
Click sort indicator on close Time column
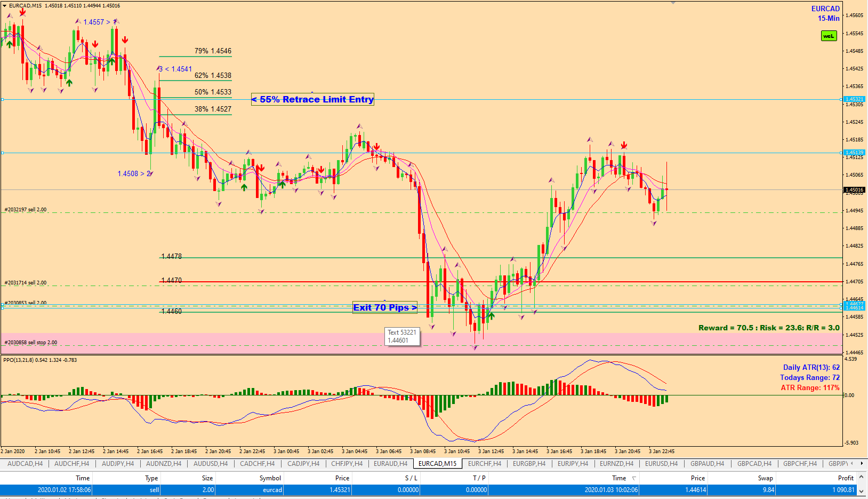tap(634, 478)
